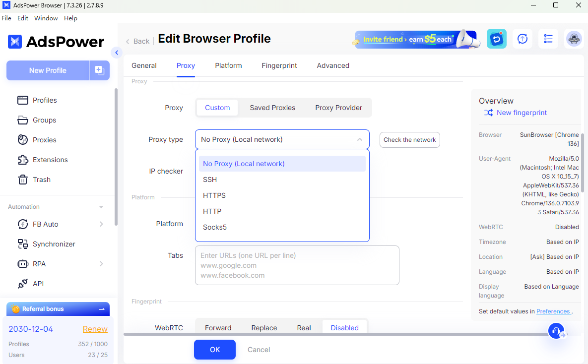Viewport: 588px width, 364px height.
Task: Click the Trash bin icon
Action: coord(23,180)
